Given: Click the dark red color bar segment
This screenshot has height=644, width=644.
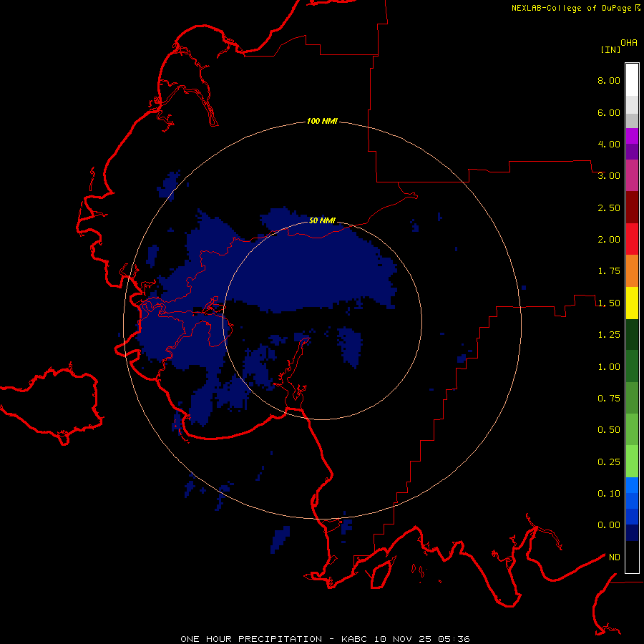Looking at the screenshot, I should coord(632,208).
